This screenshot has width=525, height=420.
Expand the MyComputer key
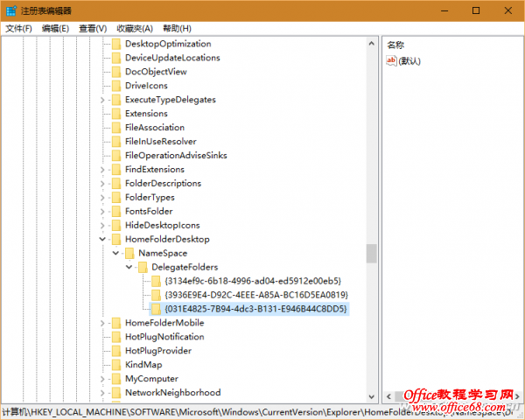[102, 379]
